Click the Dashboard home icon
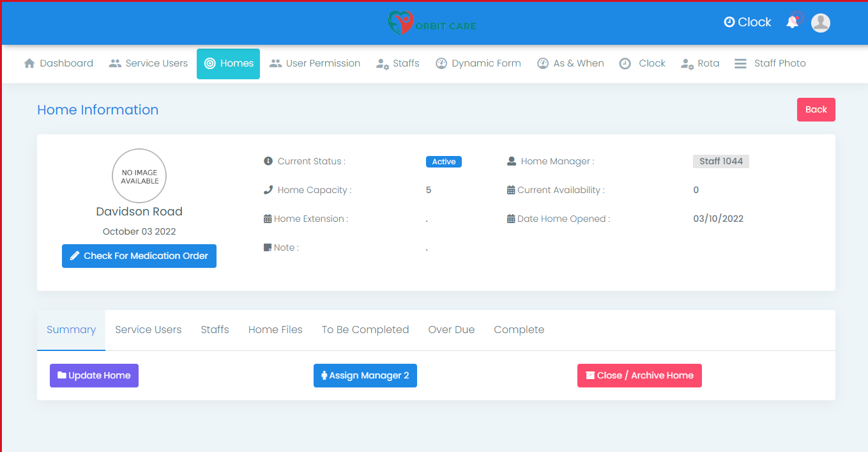The width and height of the screenshot is (868, 452). (x=28, y=63)
